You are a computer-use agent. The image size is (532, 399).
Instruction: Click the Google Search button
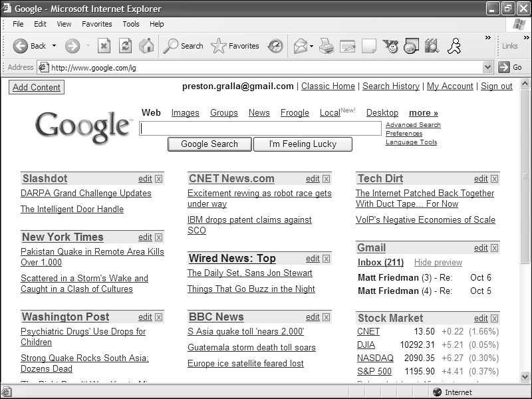pos(209,144)
